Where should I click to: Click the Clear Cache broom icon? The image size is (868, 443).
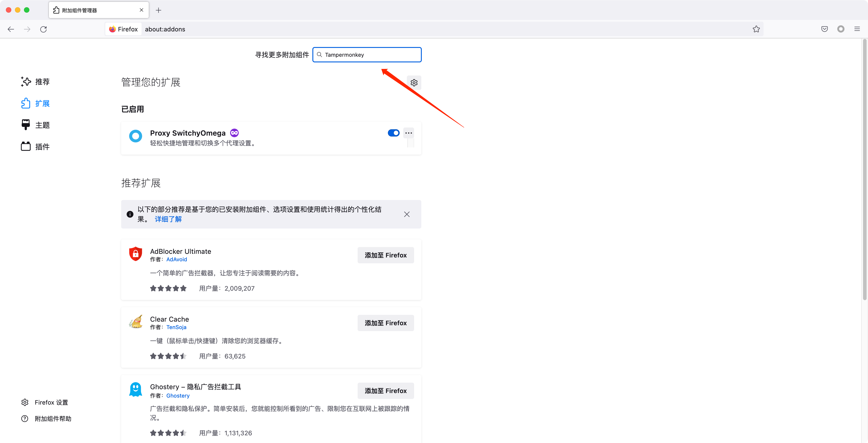pyautogui.click(x=135, y=322)
